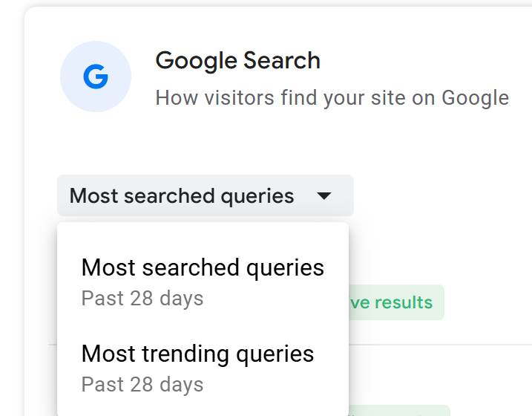
Task: Click the light blue circle around the G
Action: point(71,59)
